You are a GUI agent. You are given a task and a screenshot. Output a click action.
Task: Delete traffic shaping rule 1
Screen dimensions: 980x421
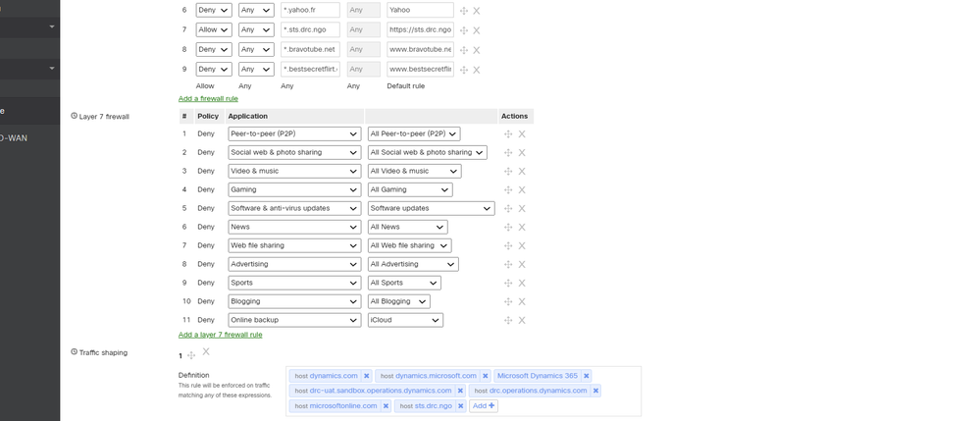[x=206, y=351]
